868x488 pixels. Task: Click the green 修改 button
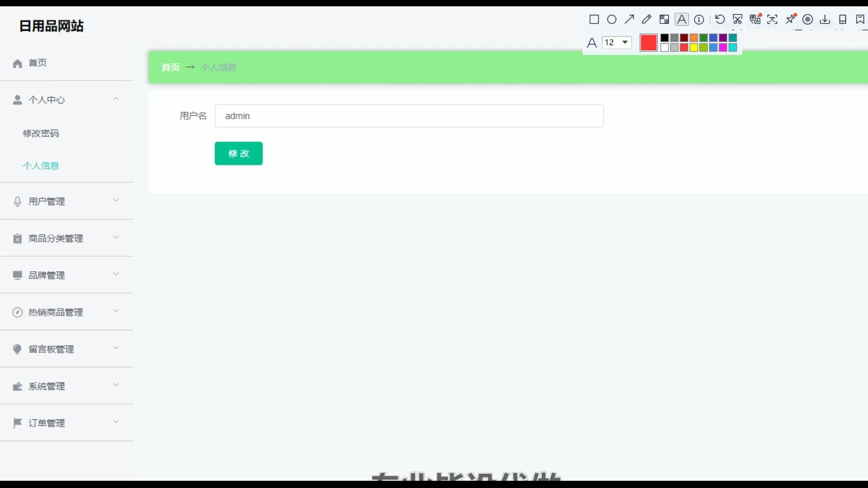tap(239, 154)
